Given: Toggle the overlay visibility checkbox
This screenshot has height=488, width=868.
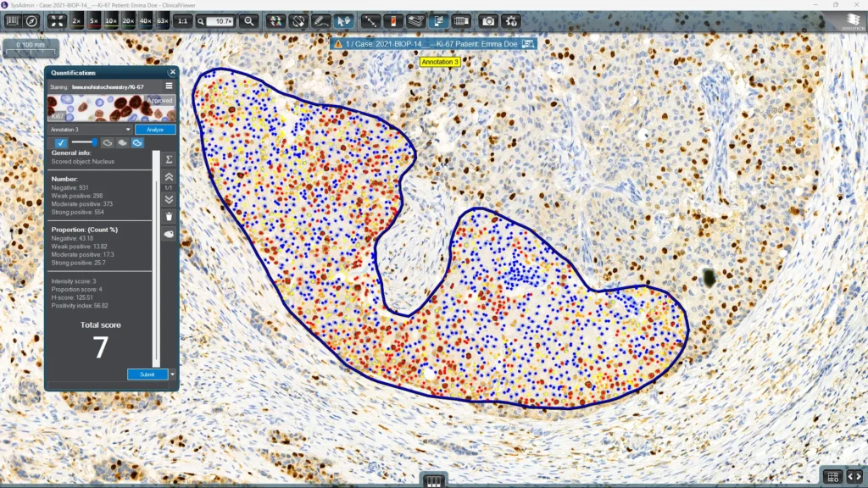Looking at the screenshot, I should pos(60,142).
